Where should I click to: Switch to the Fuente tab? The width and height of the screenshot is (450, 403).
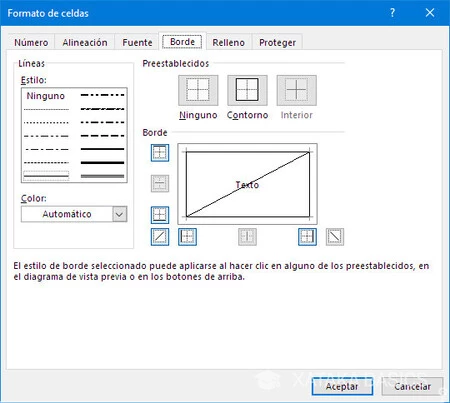pyautogui.click(x=137, y=43)
